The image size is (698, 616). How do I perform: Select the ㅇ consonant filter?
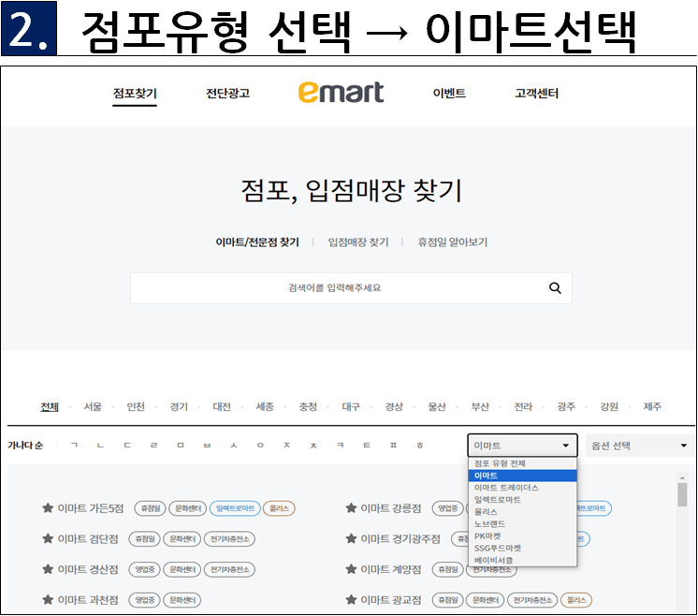pos(260,445)
